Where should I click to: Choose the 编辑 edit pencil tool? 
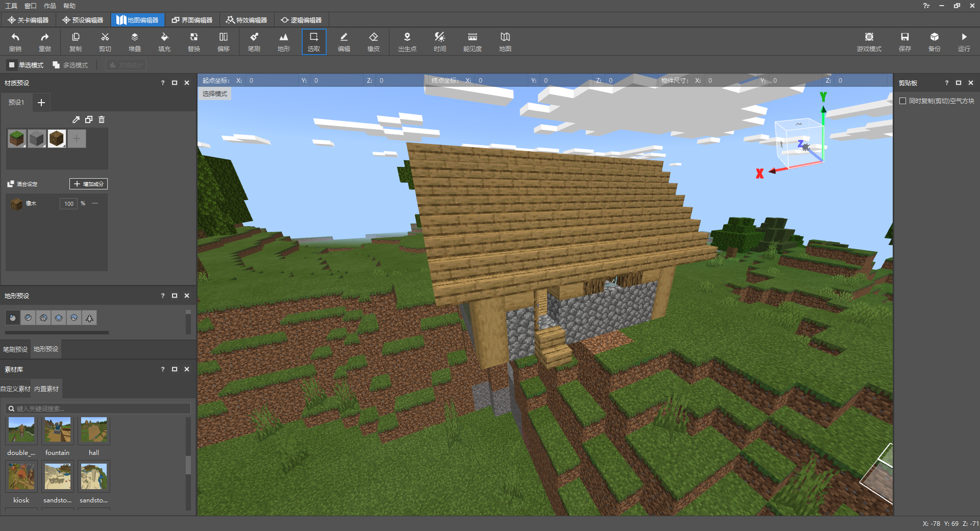[x=344, y=42]
